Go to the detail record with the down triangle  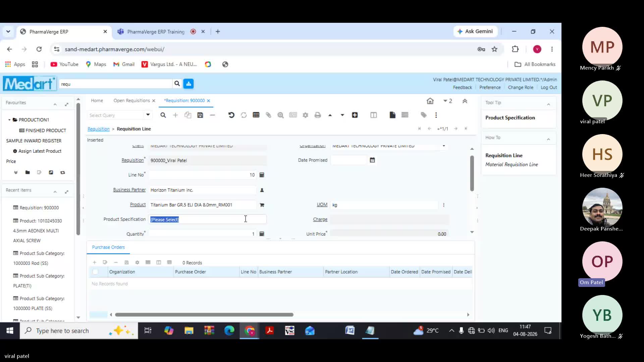[342, 115]
